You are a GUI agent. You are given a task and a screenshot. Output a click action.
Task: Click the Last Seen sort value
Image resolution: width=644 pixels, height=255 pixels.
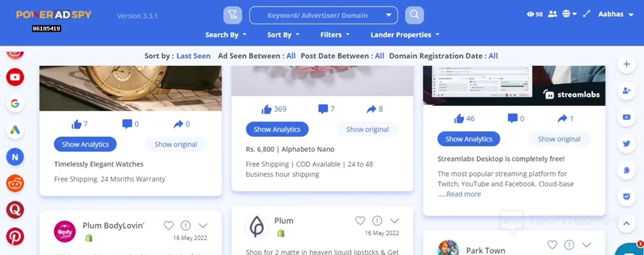pos(193,56)
